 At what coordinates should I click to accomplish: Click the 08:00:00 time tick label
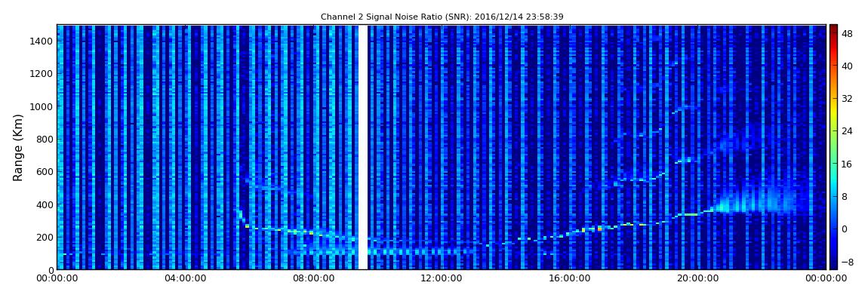[312, 278]
